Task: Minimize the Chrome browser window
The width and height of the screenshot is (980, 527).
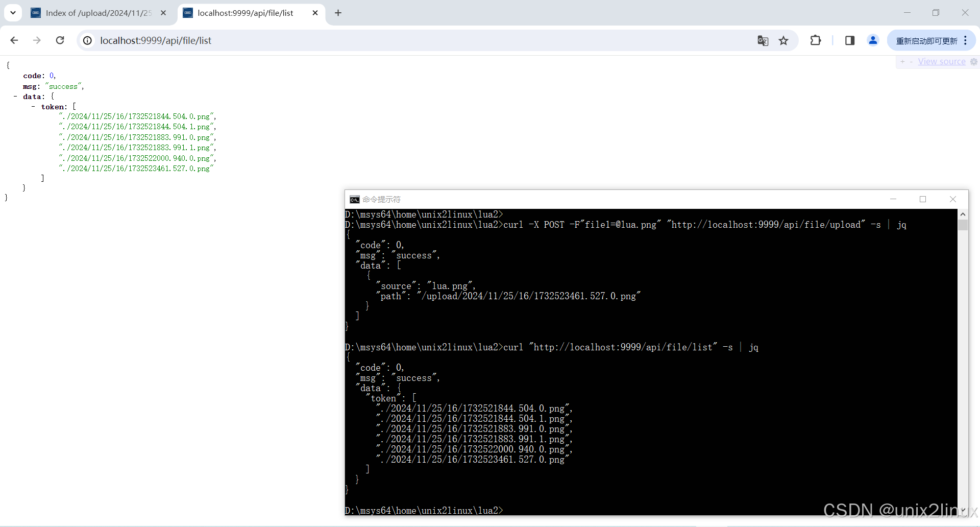Action: [907, 13]
